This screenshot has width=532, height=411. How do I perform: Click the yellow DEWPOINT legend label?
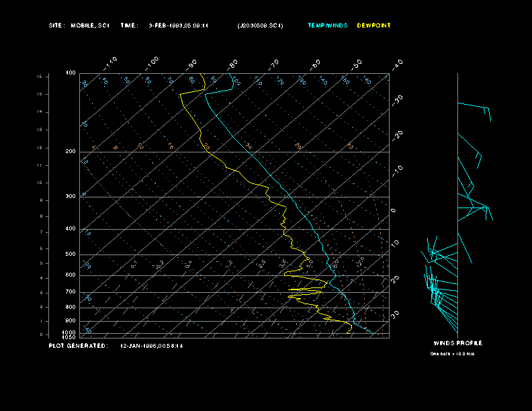[373, 26]
